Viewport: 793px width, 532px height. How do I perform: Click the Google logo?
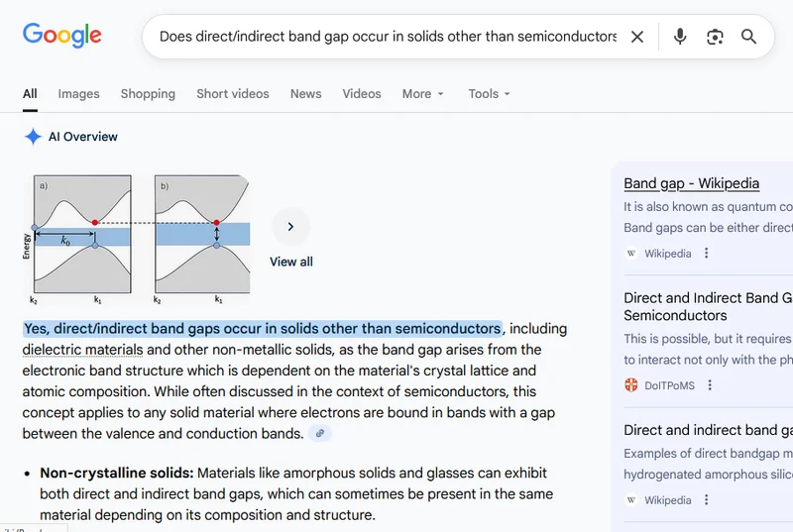[x=62, y=37]
